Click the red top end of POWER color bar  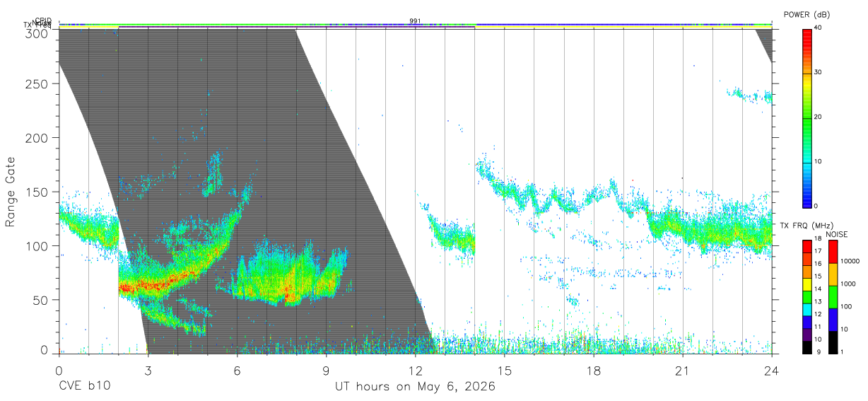(x=807, y=32)
